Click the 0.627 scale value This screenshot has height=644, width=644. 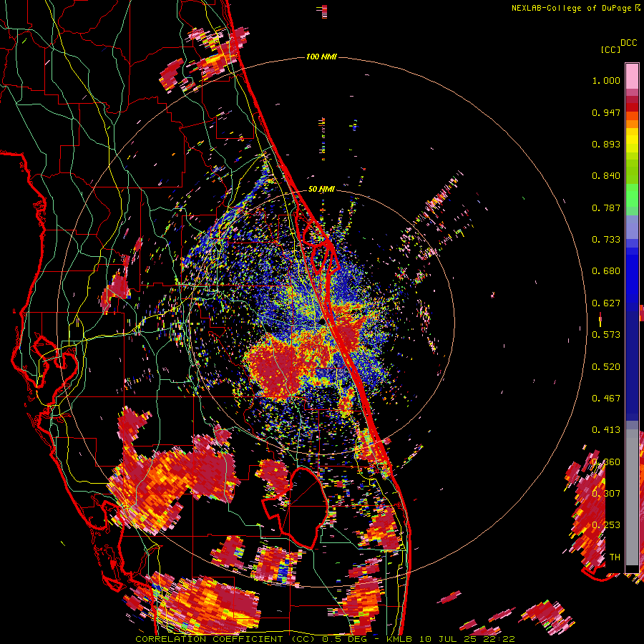pyautogui.click(x=606, y=303)
